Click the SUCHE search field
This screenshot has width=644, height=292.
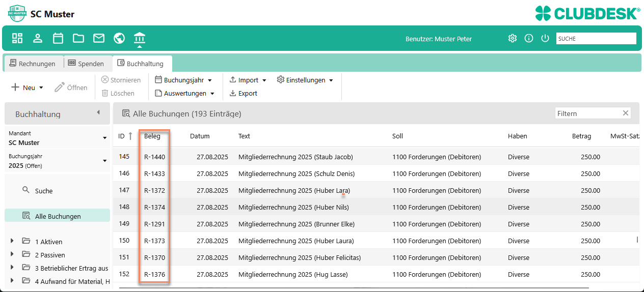point(596,38)
